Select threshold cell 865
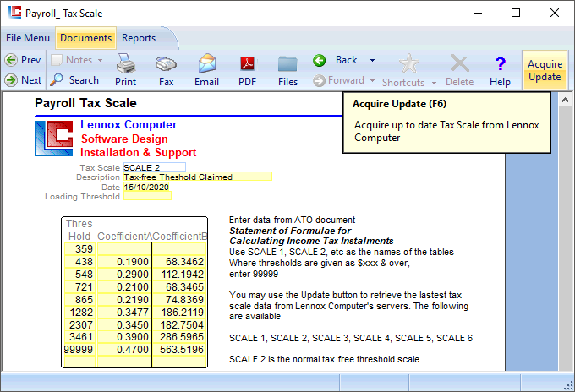Viewport: 575px width, 392px height. [x=79, y=299]
